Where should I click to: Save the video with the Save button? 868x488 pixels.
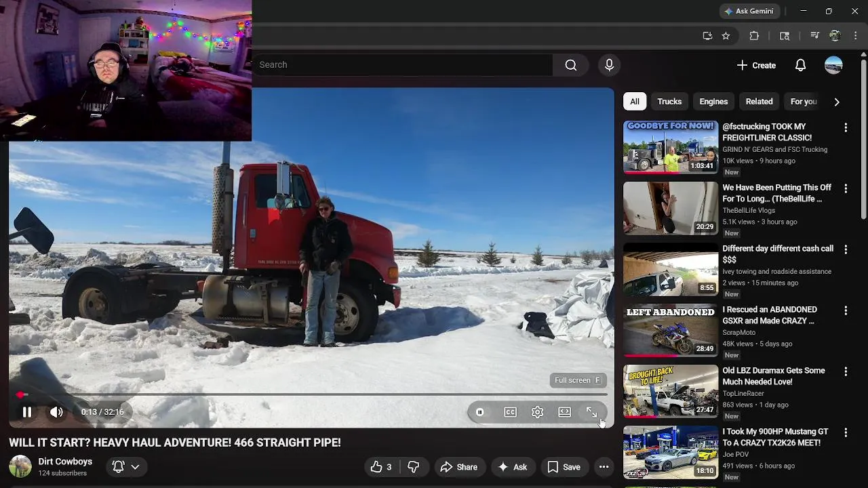(564, 467)
